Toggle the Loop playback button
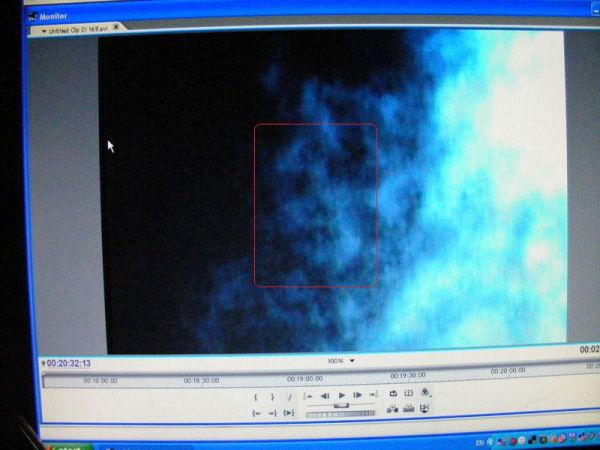Viewport: 600px width, 450px height. (393, 394)
